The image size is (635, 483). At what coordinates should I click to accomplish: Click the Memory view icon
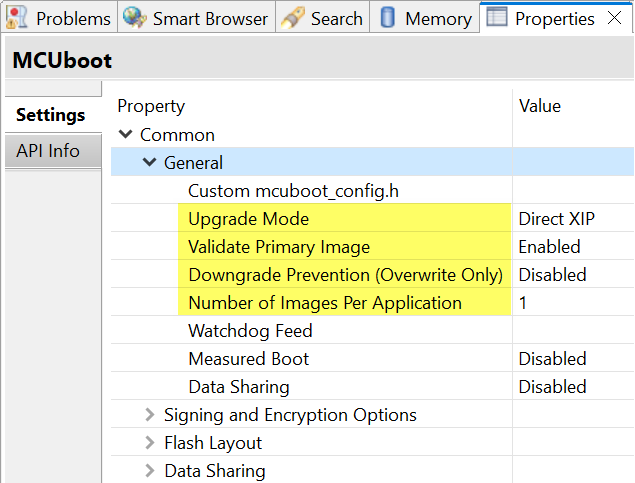[x=388, y=18]
